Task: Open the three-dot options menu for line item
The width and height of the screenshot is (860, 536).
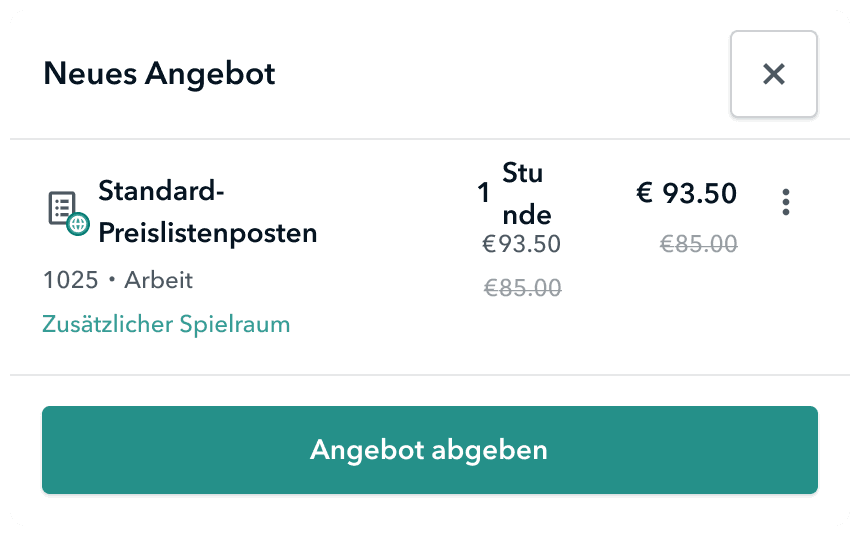Action: pos(786,202)
